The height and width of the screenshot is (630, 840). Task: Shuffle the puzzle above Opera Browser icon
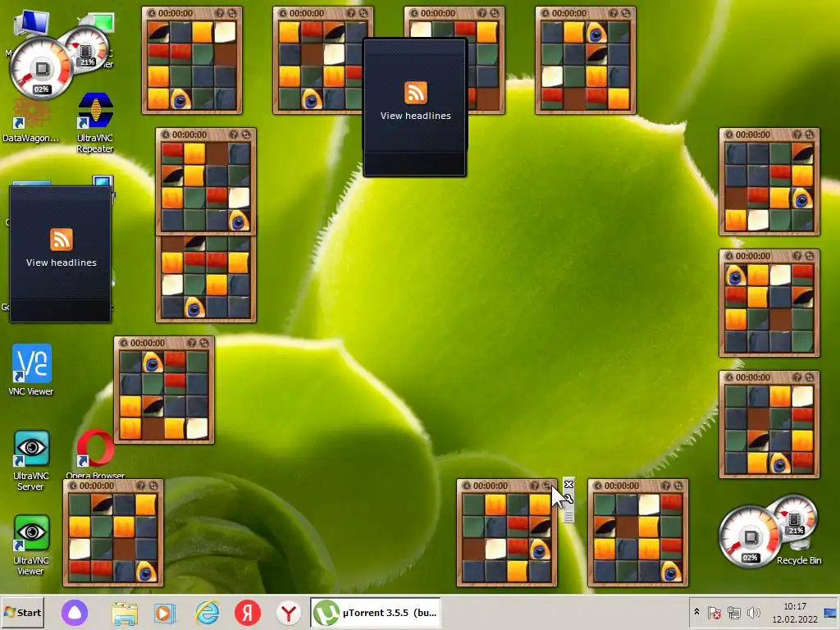[x=204, y=342]
